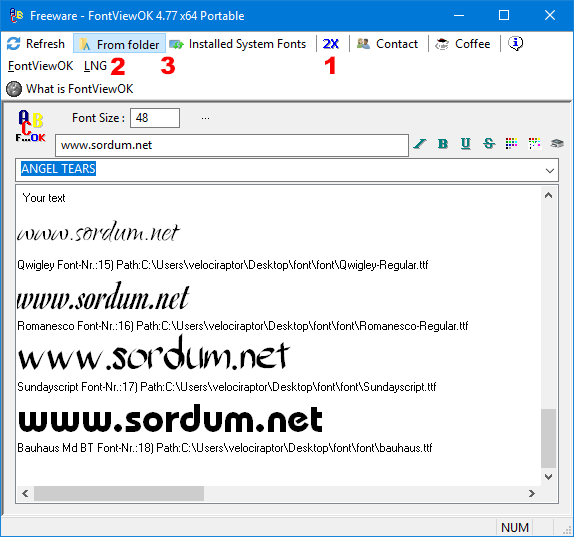Click the printer icon right of color grids
Screen dimensions: 574x537
557,143
